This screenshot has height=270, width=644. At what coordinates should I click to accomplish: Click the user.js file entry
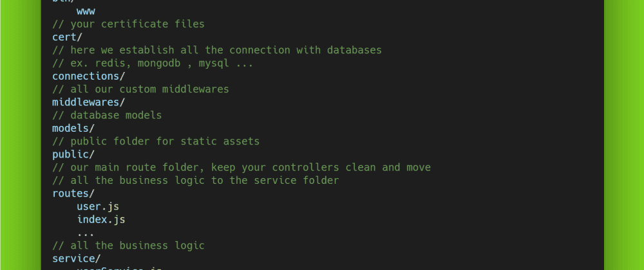(98, 206)
